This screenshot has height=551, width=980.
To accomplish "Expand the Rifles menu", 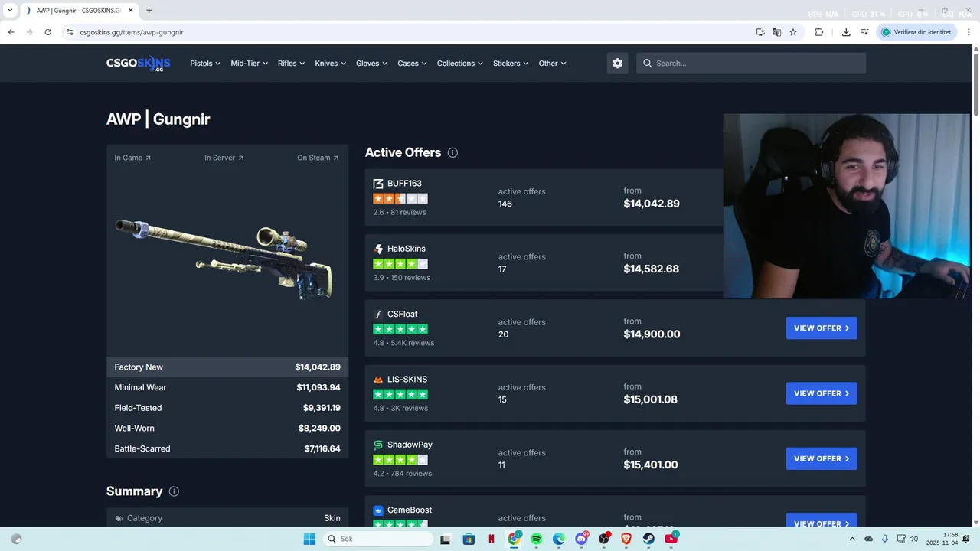I will pyautogui.click(x=292, y=64).
